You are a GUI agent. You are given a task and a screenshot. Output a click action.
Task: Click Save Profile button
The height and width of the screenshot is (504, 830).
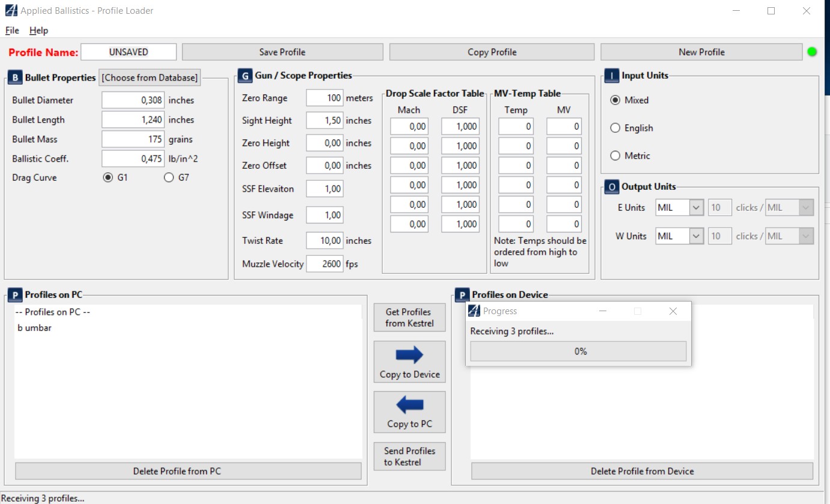pos(282,52)
